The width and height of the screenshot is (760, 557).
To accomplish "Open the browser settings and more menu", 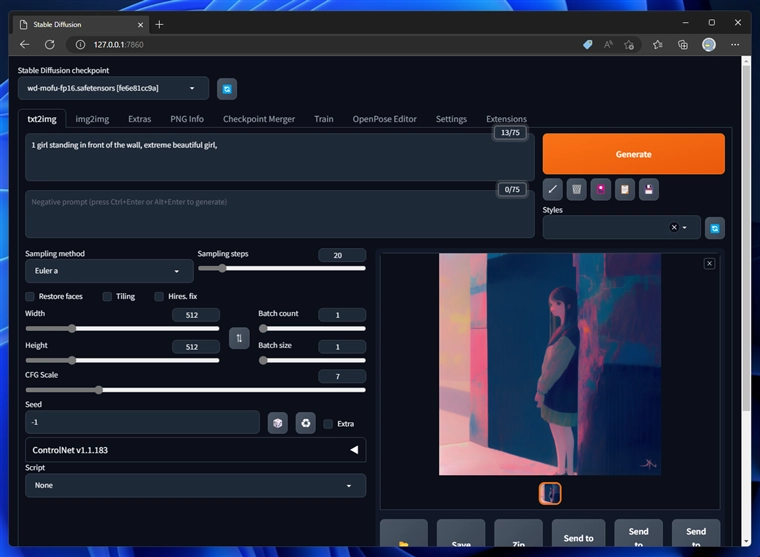I will pyautogui.click(x=735, y=45).
